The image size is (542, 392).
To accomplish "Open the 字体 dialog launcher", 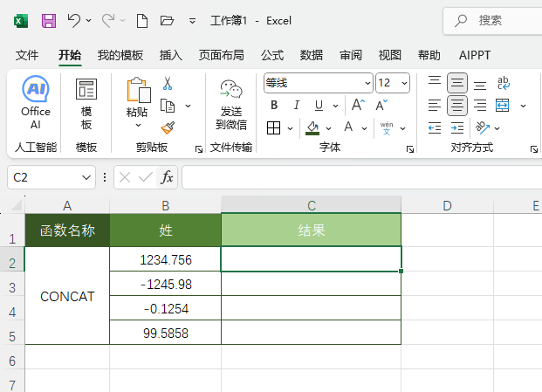I will [x=410, y=149].
